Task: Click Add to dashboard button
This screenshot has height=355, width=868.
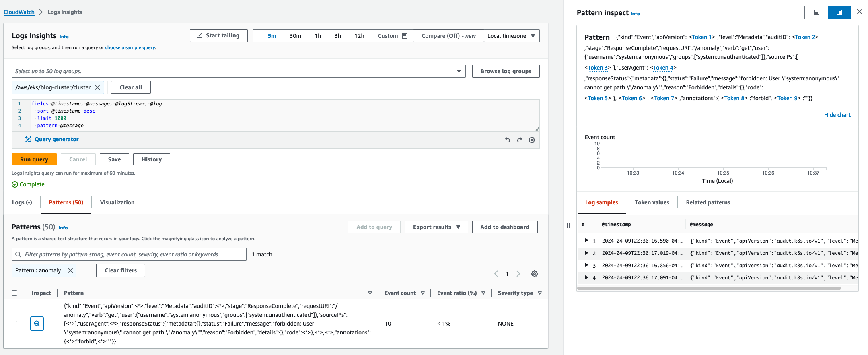Action: point(505,227)
